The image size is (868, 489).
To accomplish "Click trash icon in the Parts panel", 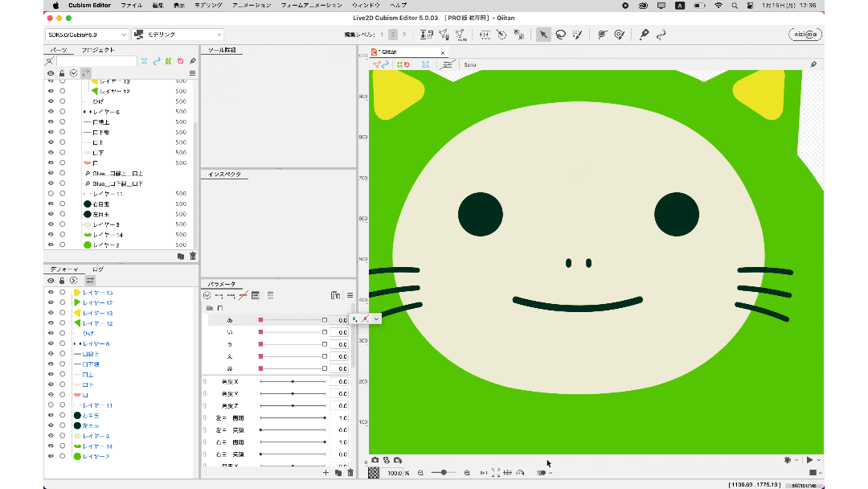I will tap(192, 256).
